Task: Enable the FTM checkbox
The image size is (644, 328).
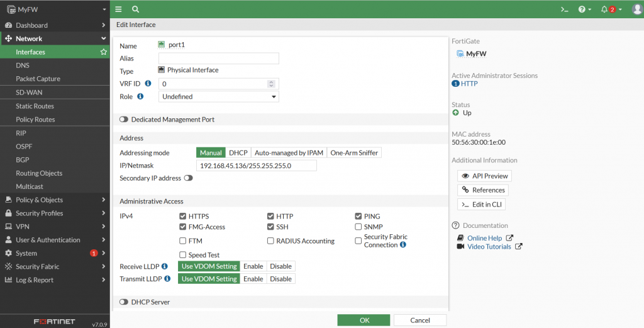Action: 183,241
